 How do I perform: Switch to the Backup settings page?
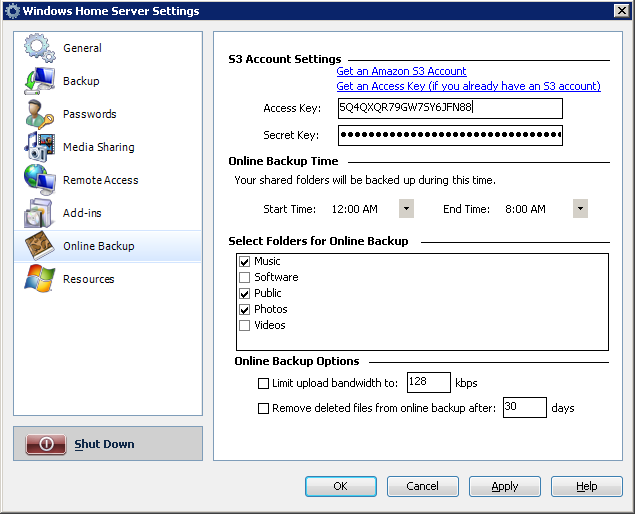coord(81,81)
